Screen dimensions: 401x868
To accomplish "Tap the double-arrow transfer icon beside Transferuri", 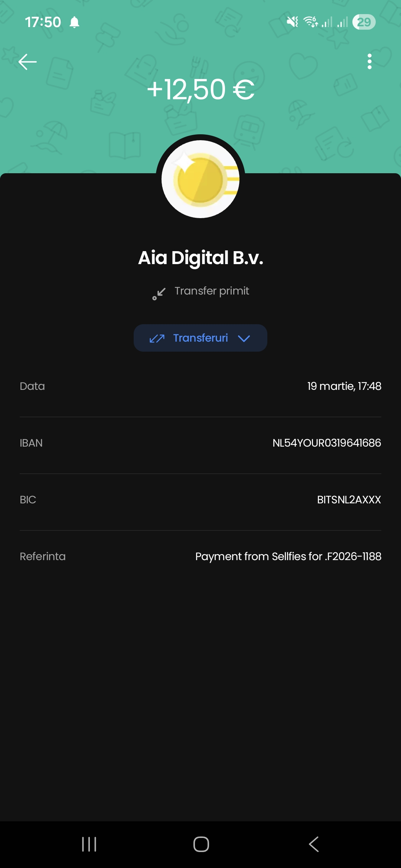I will pyautogui.click(x=157, y=338).
